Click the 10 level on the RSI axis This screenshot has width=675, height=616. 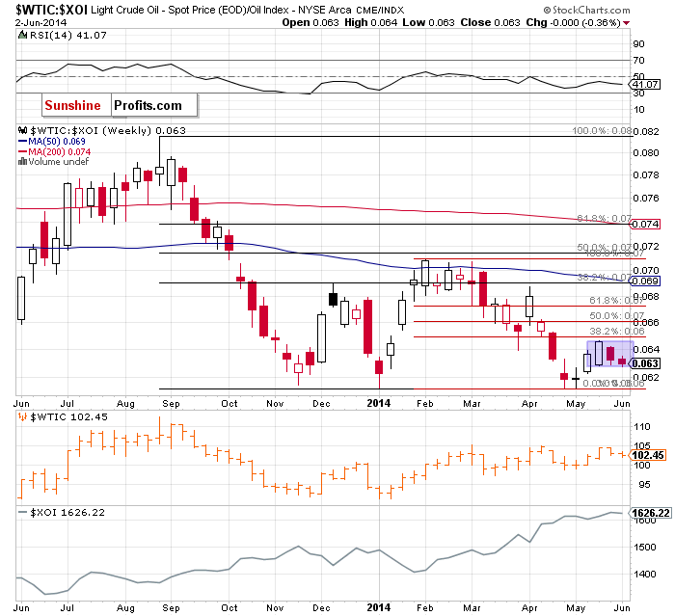point(638,109)
